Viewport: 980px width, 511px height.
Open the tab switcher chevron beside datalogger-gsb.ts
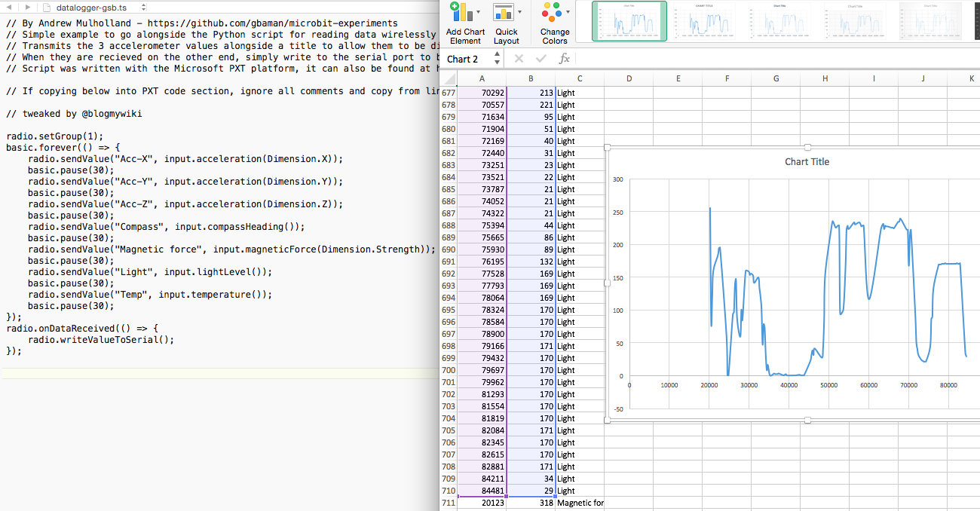click(143, 7)
